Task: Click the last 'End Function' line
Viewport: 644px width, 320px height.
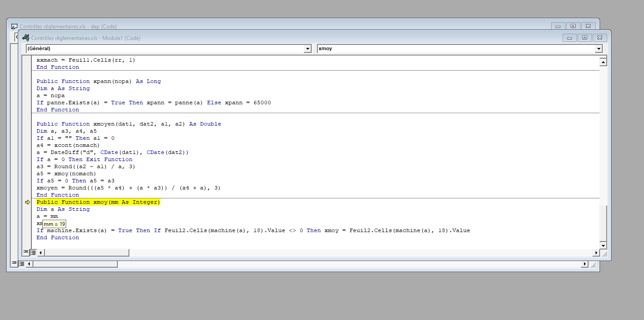Action: (x=58, y=237)
